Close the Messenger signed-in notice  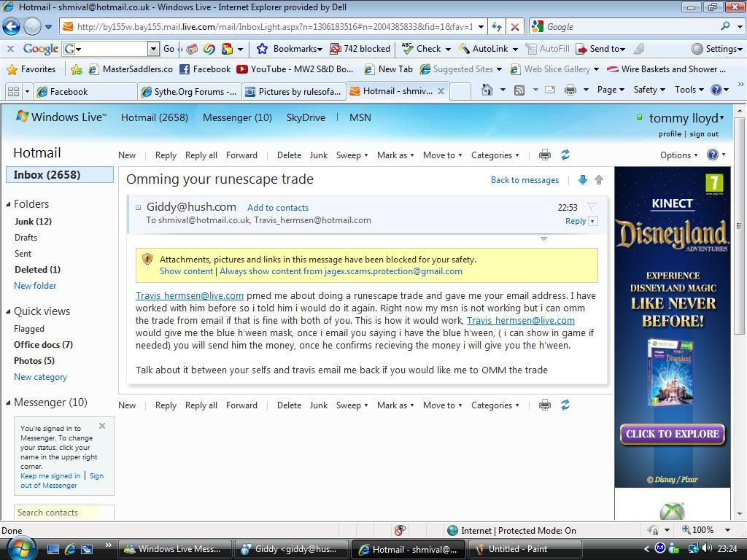[x=102, y=426]
